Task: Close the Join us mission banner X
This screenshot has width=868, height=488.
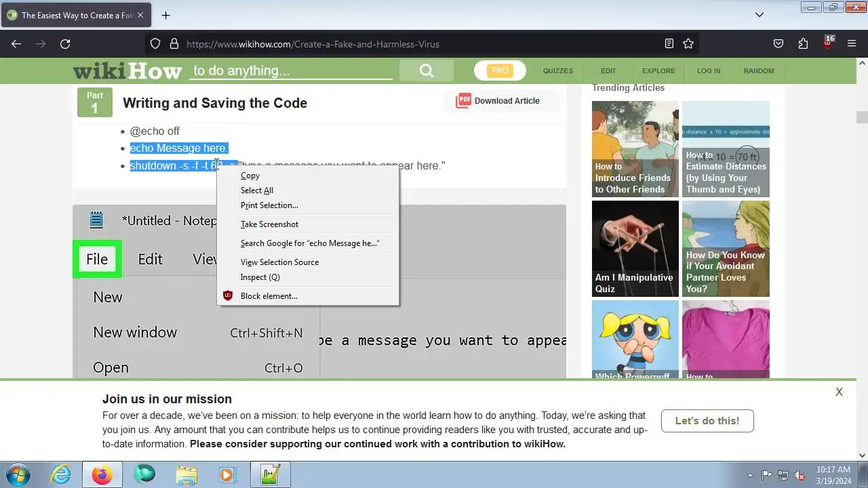Action: coord(839,392)
